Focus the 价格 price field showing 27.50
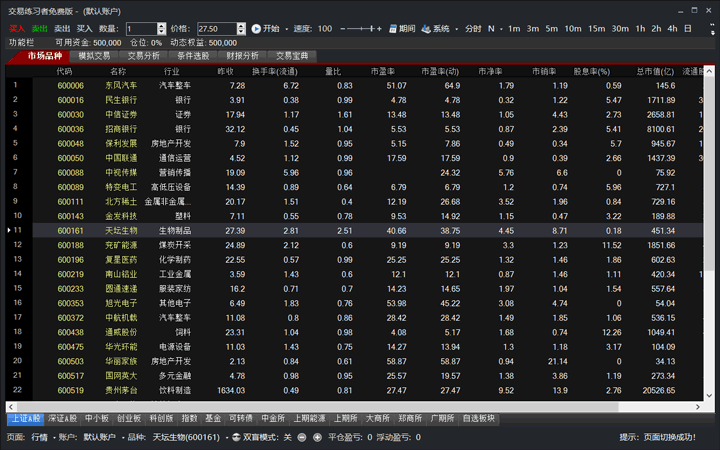The height and width of the screenshot is (450, 720). 217,29
